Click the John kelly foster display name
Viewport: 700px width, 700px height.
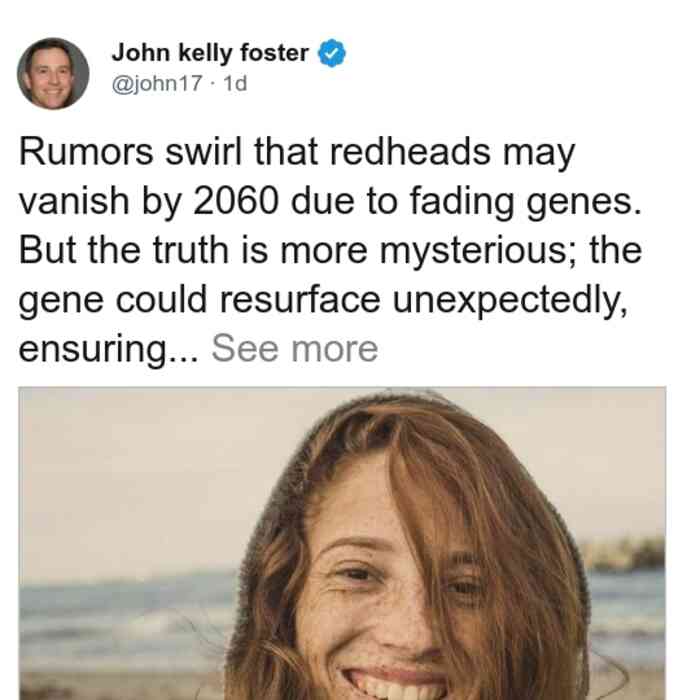point(210,53)
